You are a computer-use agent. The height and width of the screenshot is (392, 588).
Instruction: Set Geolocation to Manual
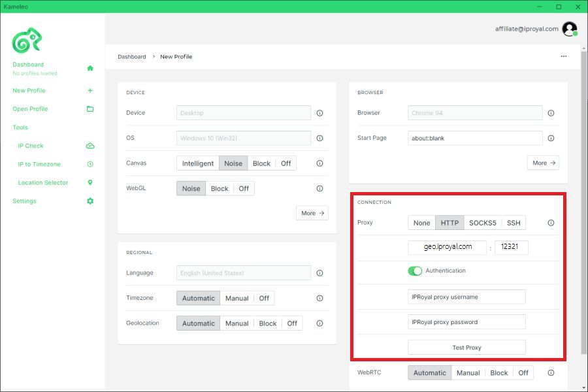point(237,323)
